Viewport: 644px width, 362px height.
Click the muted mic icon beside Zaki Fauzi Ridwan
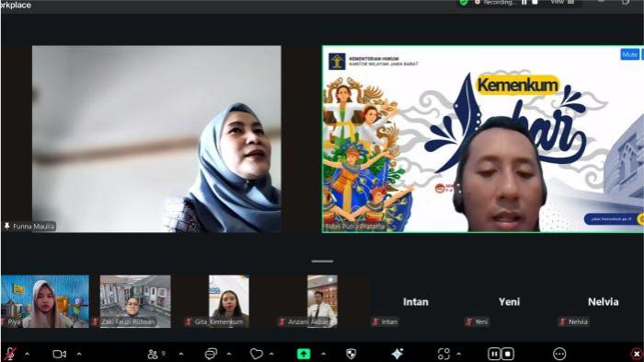[x=95, y=321]
